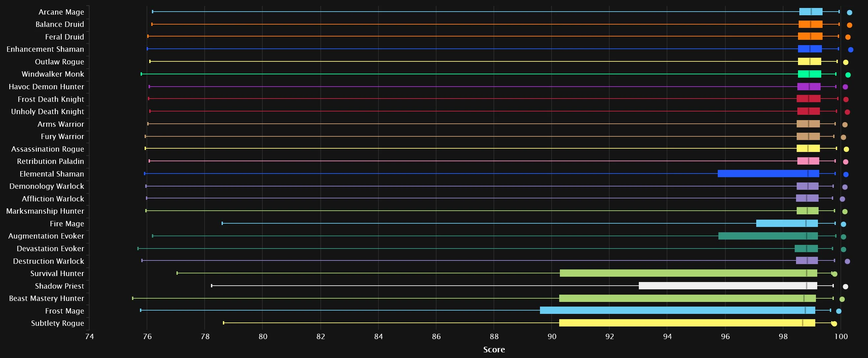Screen dimensions: 868x358
Task: Click the Shadow Priest white box
Action: (x=728, y=286)
